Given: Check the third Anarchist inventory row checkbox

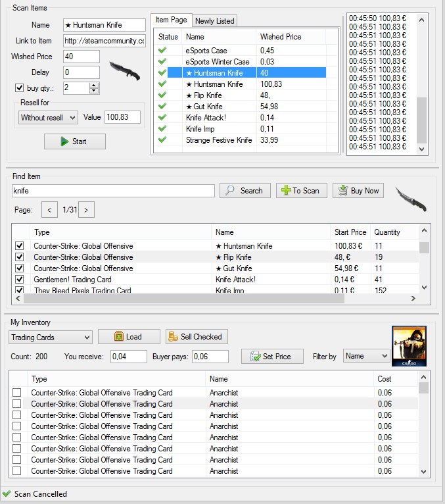Looking at the screenshot, I should click(x=16, y=415).
